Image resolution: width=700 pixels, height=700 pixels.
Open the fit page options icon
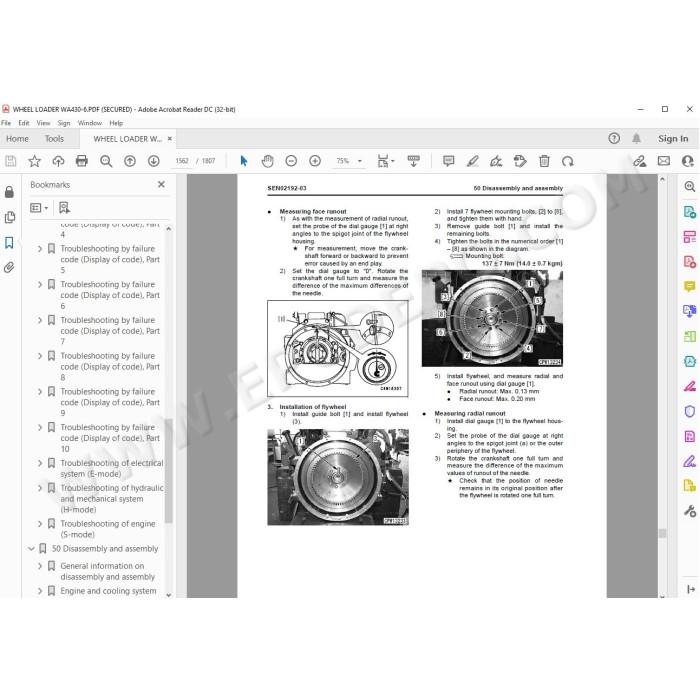point(386,161)
